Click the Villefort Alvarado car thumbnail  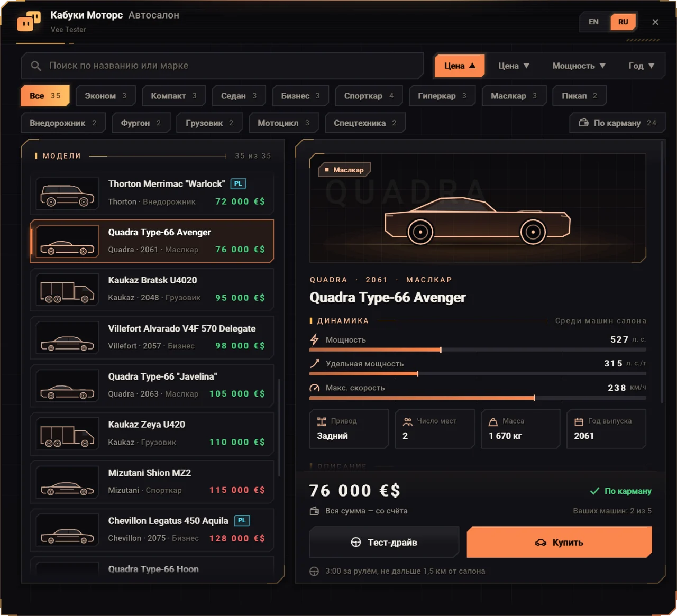[68, 337]
